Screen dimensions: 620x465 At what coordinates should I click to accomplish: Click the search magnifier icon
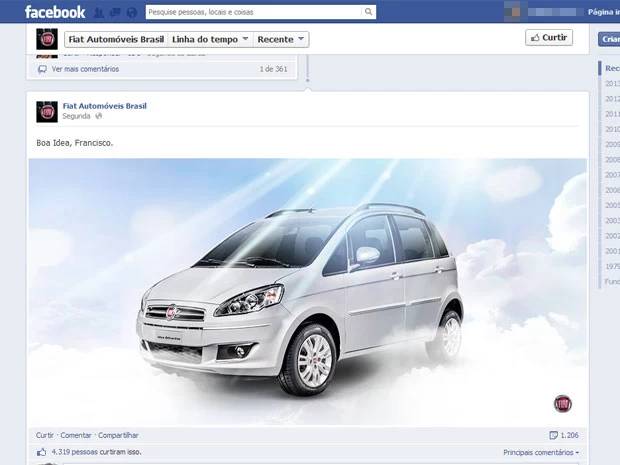pos(368,12)
